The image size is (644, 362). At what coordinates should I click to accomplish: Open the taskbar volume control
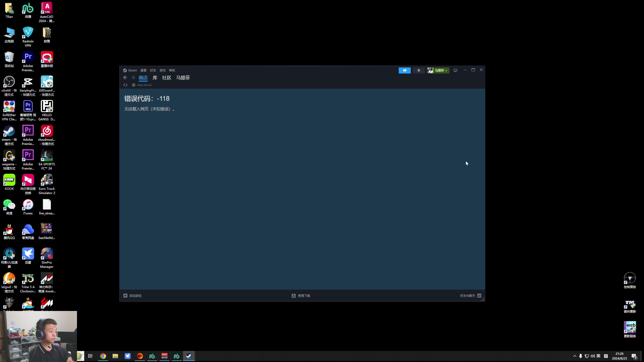[593, 356]
